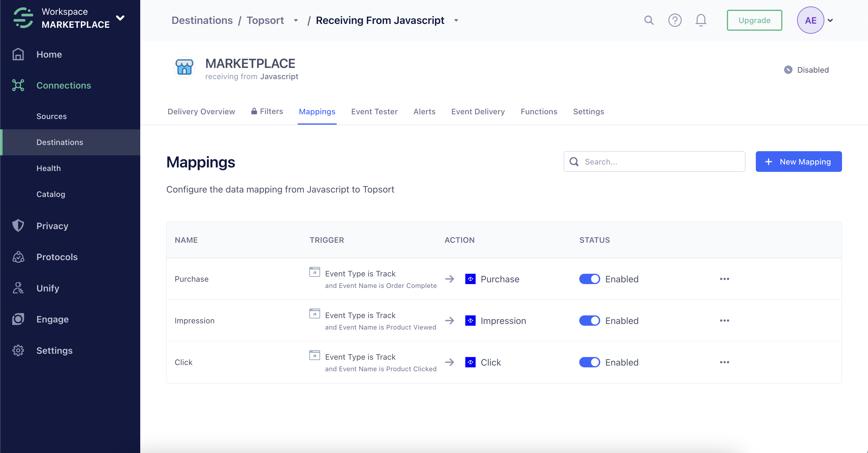Disable the Click mapping status toggle
Screen dimensions: 868x453
tap(589, 362)
